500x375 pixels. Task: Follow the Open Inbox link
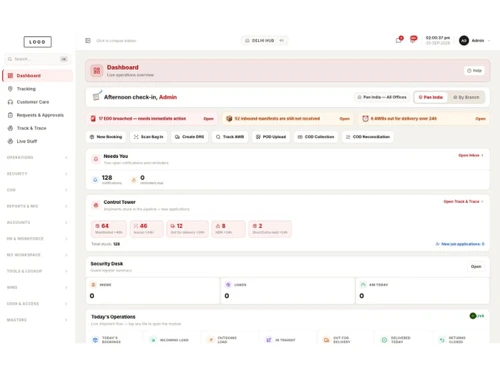(471, 155)
